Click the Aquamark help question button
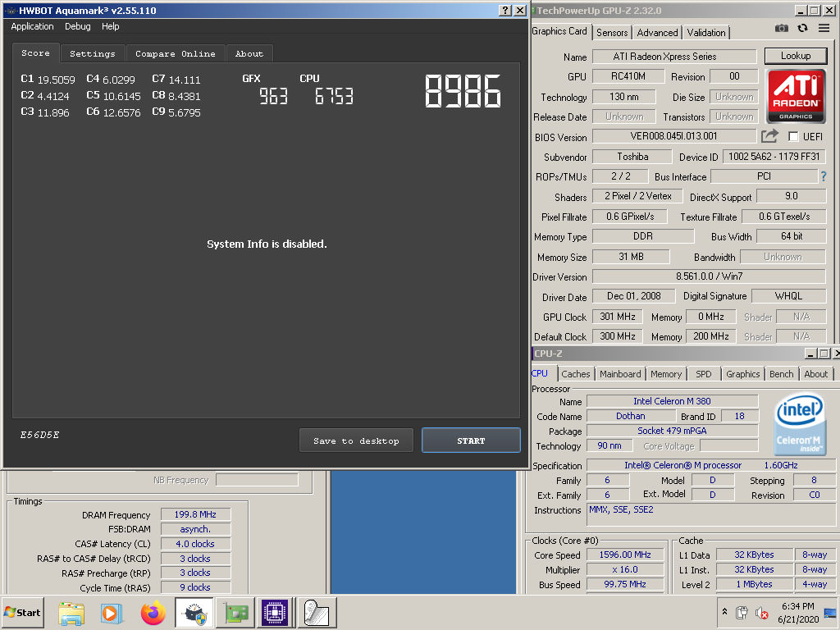840x630 pixels. (x=504, y=10)
